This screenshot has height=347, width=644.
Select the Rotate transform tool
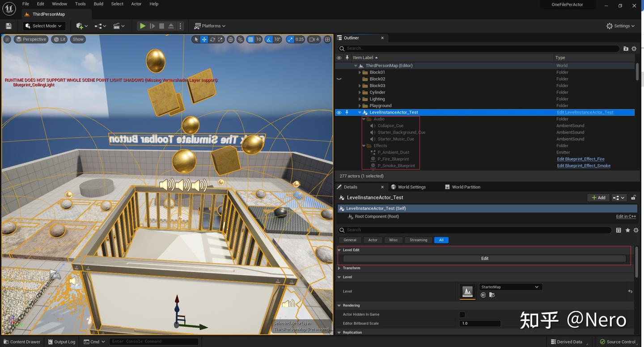pyautogui.click(x=212, y=39)
